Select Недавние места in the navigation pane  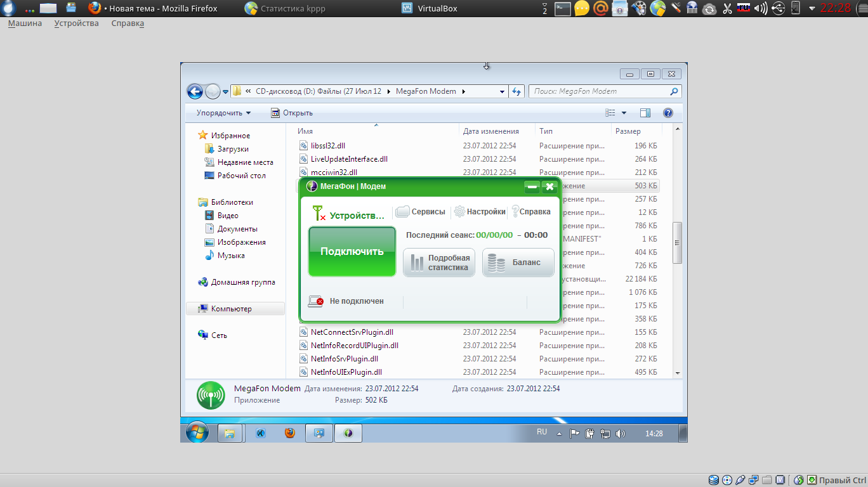(x=239, y=162)
